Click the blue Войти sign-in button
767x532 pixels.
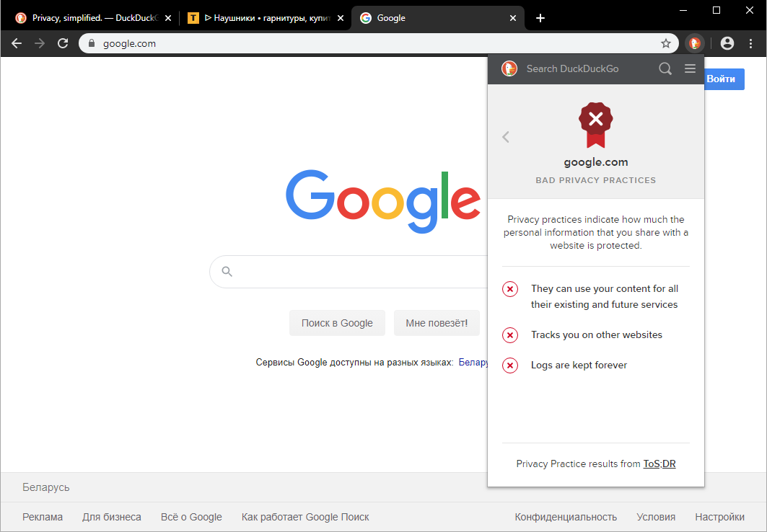724,79
